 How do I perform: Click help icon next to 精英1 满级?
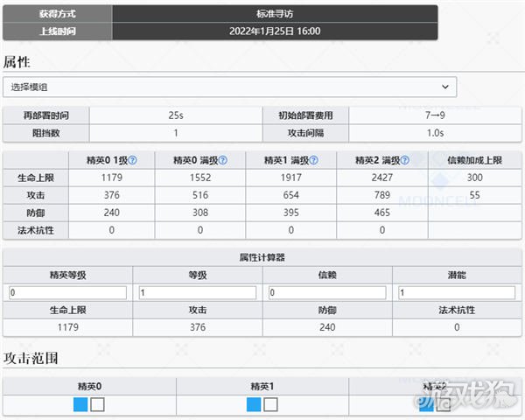pos(314,160)
